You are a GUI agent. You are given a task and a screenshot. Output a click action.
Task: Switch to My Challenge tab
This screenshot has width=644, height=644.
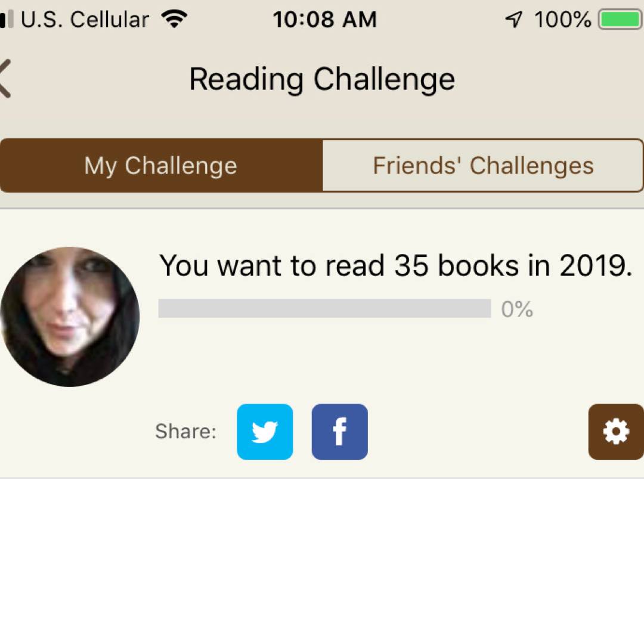coord(161,165)
